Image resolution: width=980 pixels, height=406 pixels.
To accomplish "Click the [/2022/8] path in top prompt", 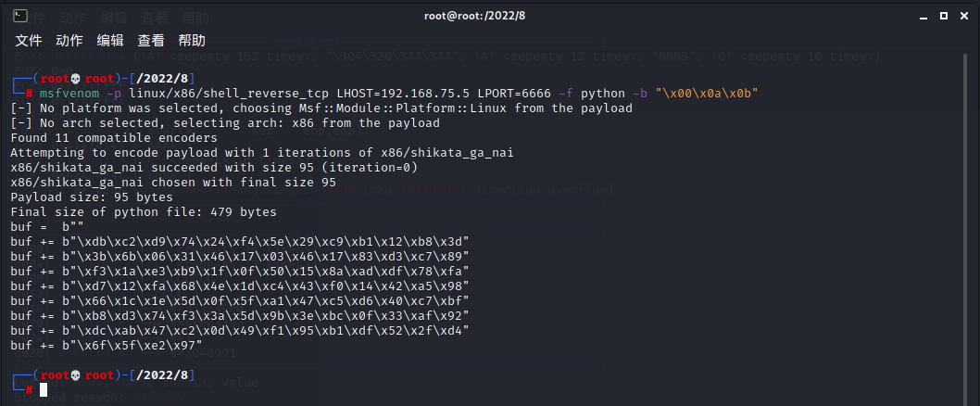I will 162,79.
